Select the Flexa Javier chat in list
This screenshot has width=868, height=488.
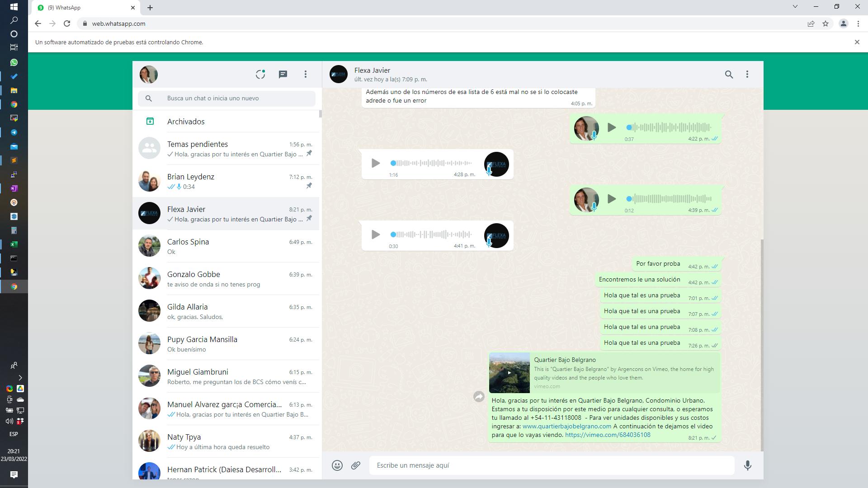226,214
